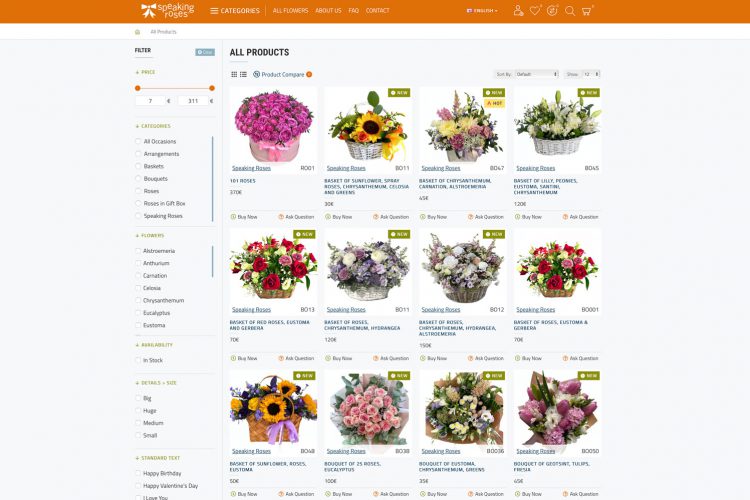This screenshot has width=750, height=500.
Task: Check the Bouquets category filter
Action: coord(139,179)
